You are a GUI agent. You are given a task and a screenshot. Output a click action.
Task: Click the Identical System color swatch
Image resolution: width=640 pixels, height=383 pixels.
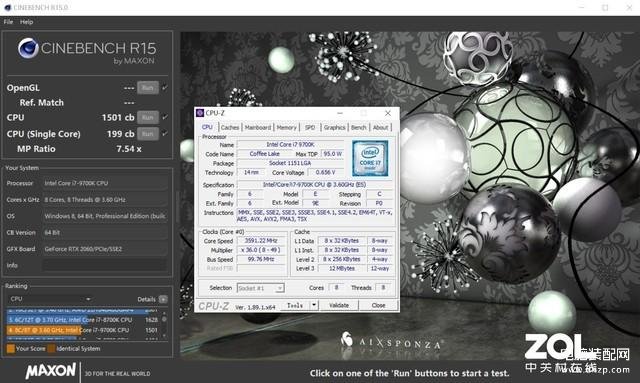[x=51, y=349]
